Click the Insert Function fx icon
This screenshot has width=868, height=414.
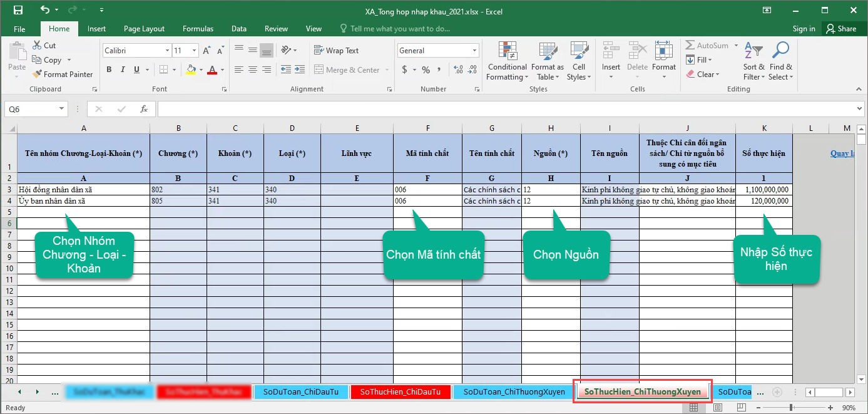click(x=143, y=109)
